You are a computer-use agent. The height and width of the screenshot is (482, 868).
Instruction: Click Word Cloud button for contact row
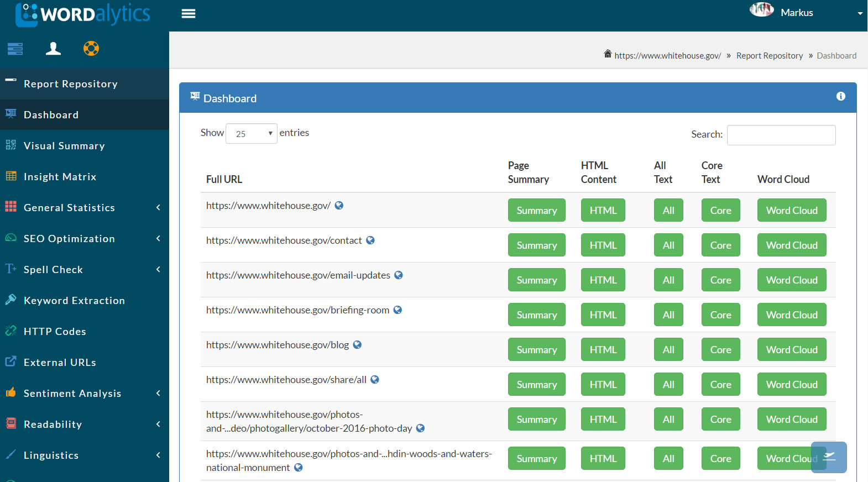coord(792,245)
